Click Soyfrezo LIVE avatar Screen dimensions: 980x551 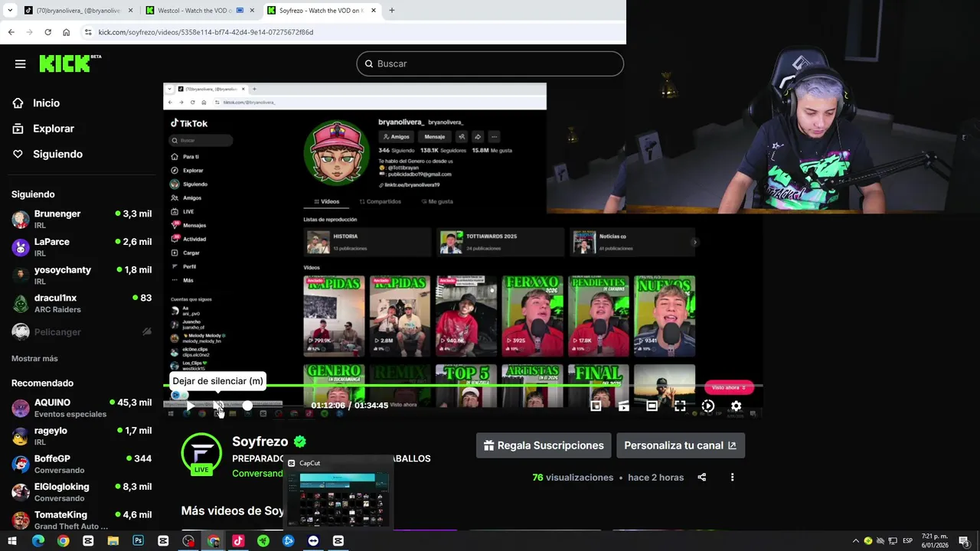(x=201, y=454)
